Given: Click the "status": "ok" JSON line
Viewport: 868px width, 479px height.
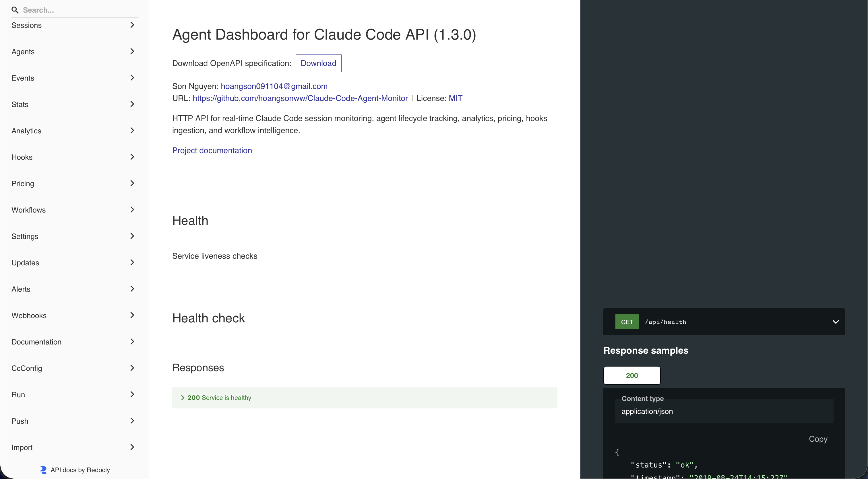Looking at the screenshot, I should coord(663,465).
